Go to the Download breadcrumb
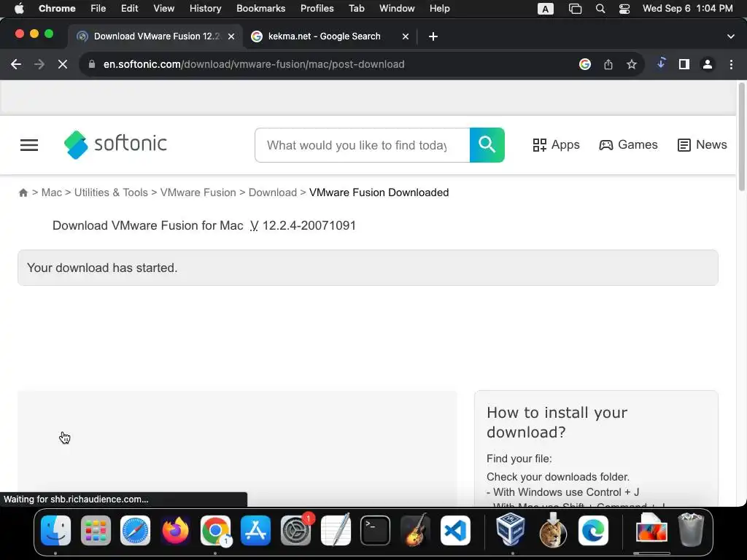Screen dimensions: 747x560 pyautogui.click(x=273, y=192)
